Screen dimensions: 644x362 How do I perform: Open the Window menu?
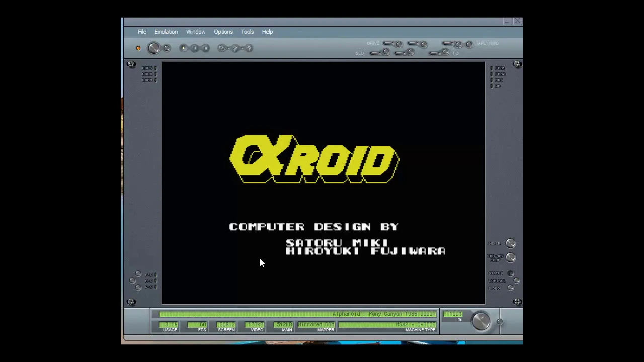pyautogui.click(x=196, y=32)
